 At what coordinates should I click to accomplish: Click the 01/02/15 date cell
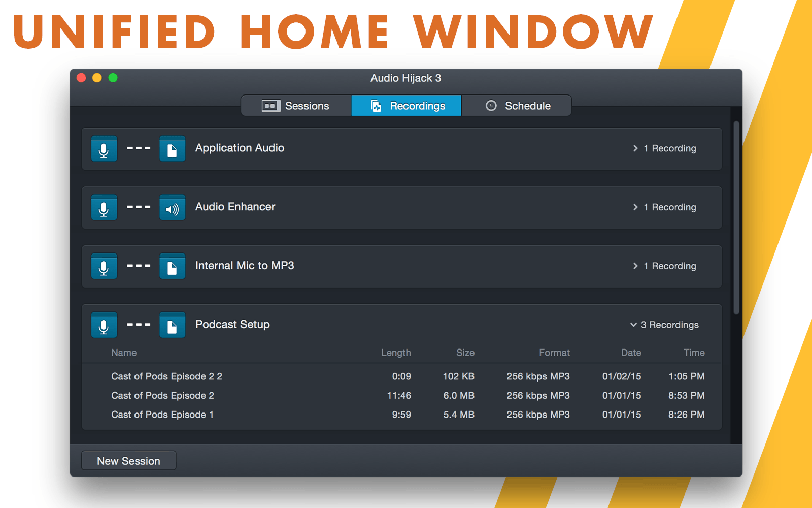point(622,376)
